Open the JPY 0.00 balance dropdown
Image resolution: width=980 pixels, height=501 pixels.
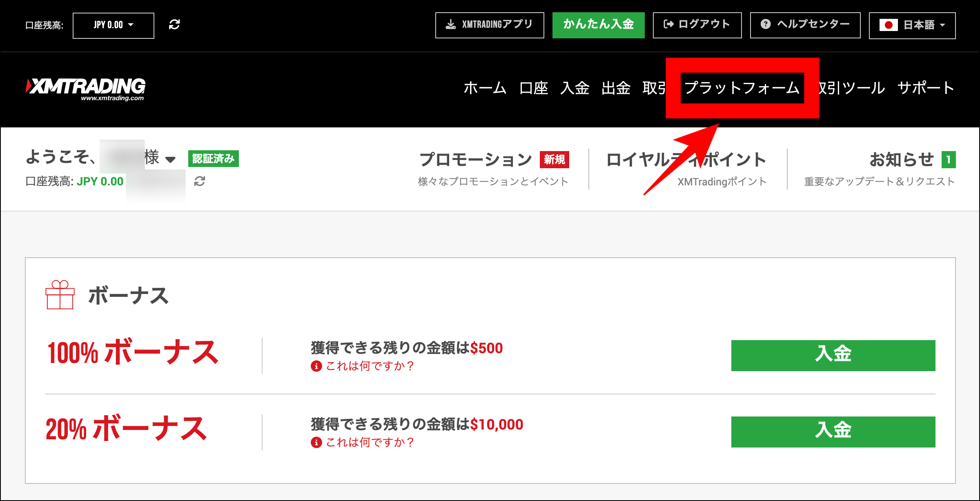click(113, 25)
